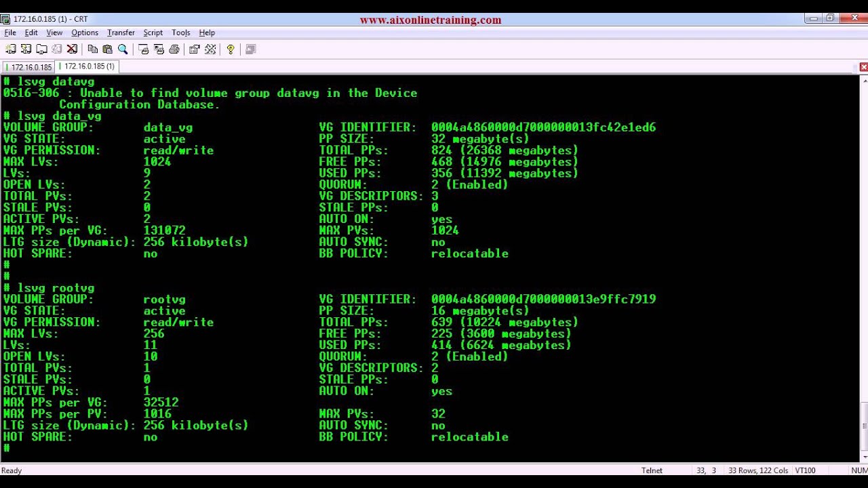
Task: Click 'VT100' in the status bar
Action: coord(805,470)
